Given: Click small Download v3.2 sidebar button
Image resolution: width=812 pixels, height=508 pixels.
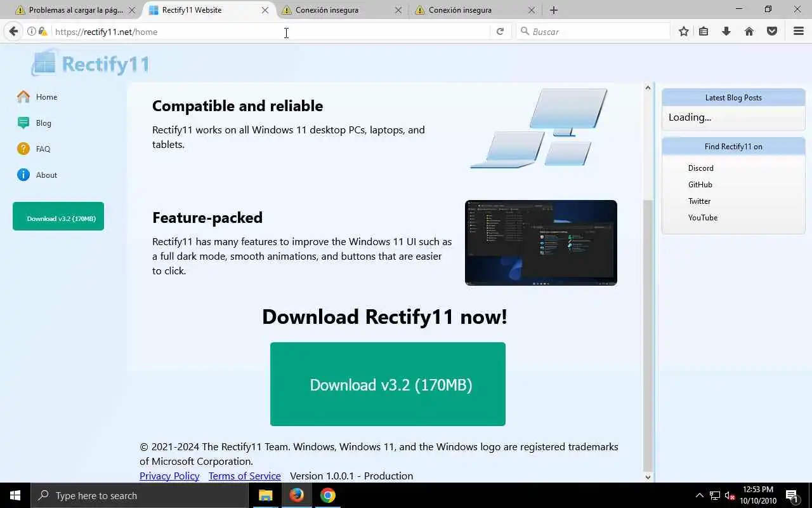Looking at the screenshot, I should point(58,217).
